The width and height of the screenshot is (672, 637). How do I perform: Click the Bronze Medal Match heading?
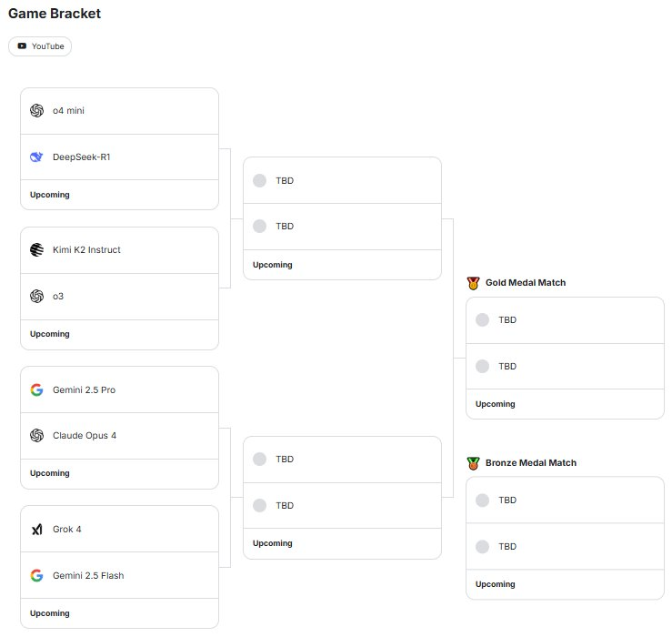[531, 463]
